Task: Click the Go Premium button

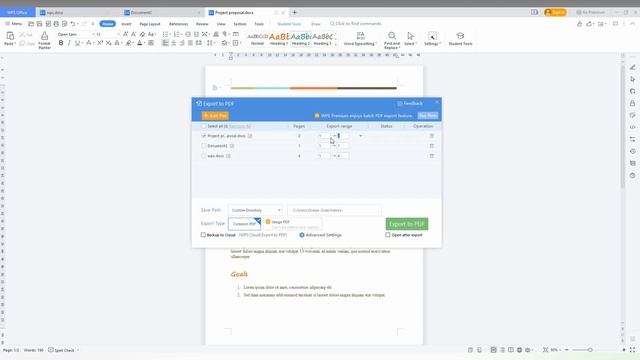Action: 590,12
